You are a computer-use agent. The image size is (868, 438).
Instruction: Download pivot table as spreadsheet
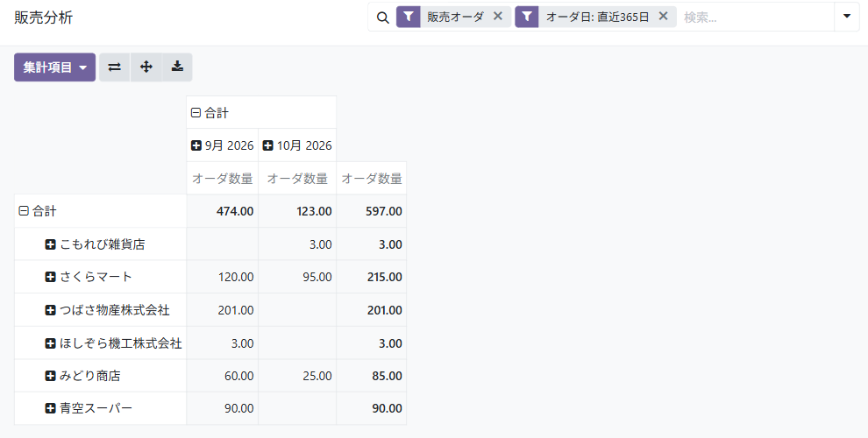point(177,67)
